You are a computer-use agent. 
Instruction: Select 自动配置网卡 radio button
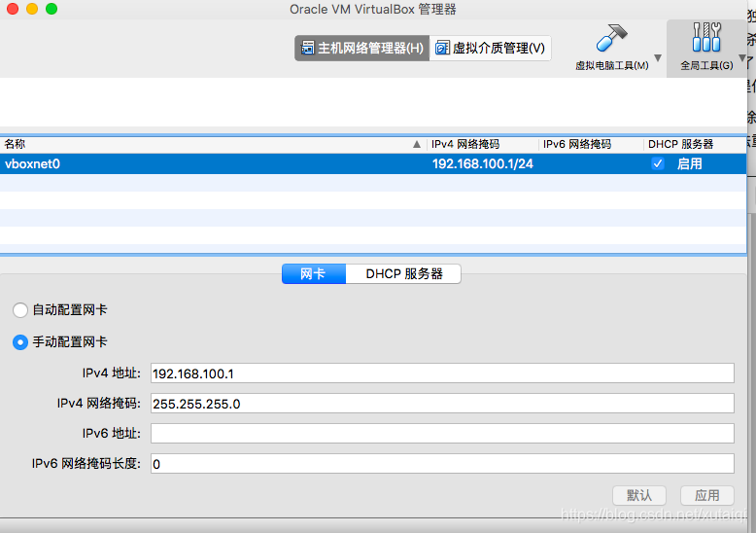click(x=20, y=310)
